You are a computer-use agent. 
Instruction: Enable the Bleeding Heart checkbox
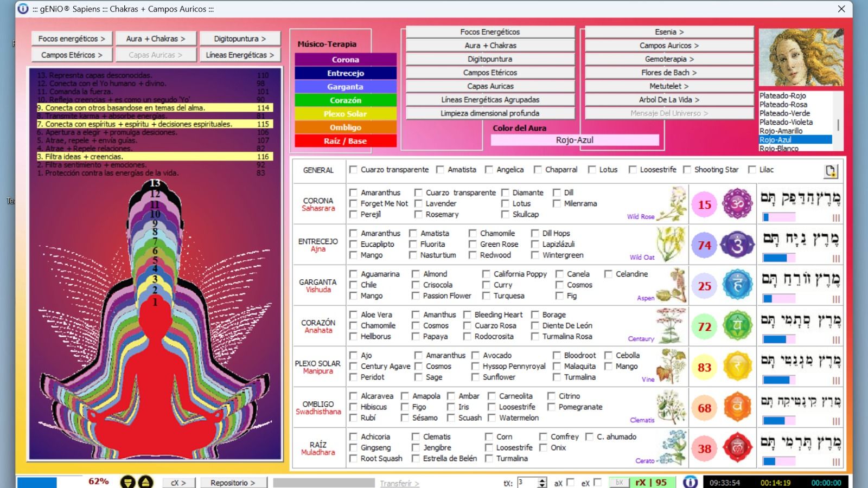coord(468,314)
